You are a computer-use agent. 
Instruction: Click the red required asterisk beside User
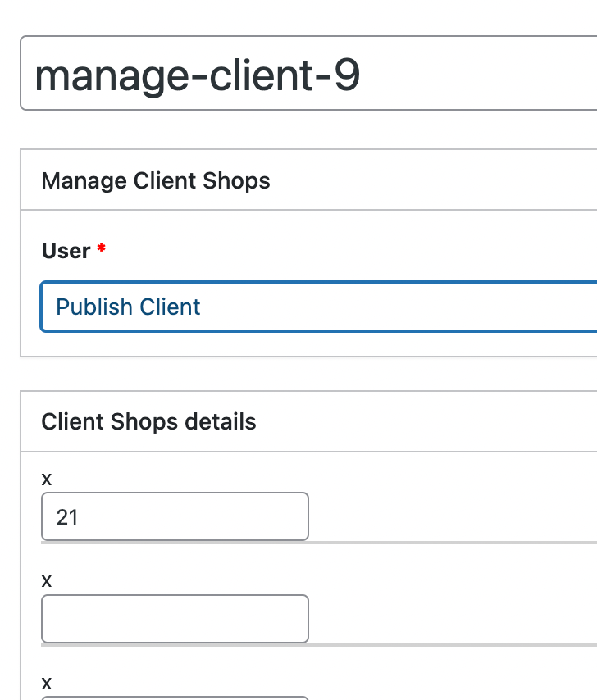coord(102,250)
